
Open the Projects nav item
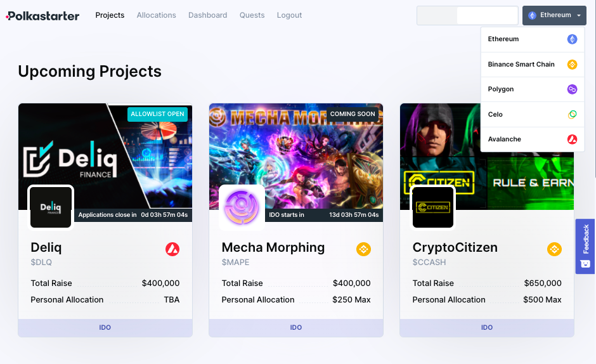tap(110, 15)
